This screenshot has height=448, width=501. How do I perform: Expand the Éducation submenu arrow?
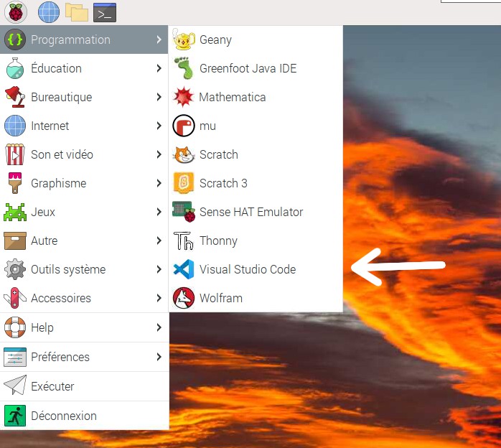tap(159, 68)
